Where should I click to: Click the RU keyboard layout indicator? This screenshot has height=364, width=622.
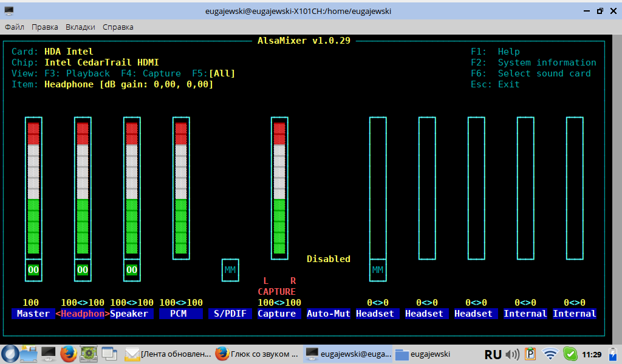(493, 354)
